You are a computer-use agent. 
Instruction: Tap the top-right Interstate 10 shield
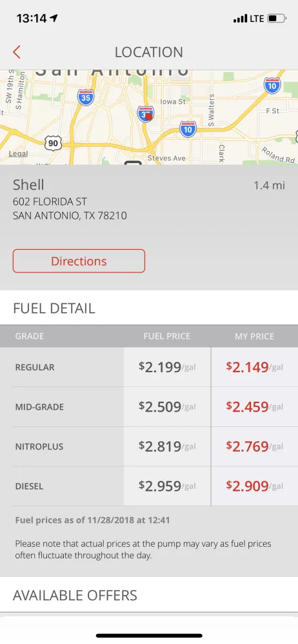point(272,86)
